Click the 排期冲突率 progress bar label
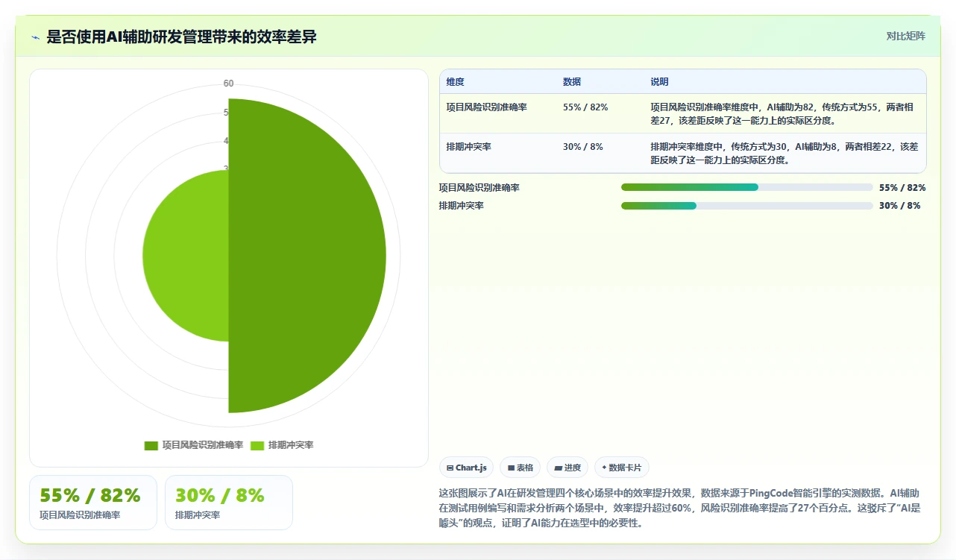 pos(461,206)
